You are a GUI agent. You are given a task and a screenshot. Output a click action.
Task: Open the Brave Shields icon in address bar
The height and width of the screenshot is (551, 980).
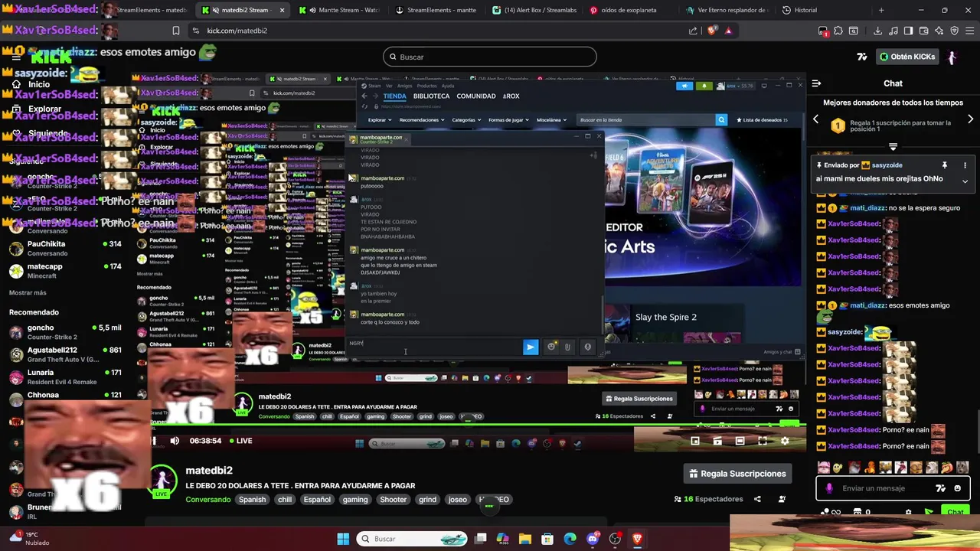click(713, 31)
